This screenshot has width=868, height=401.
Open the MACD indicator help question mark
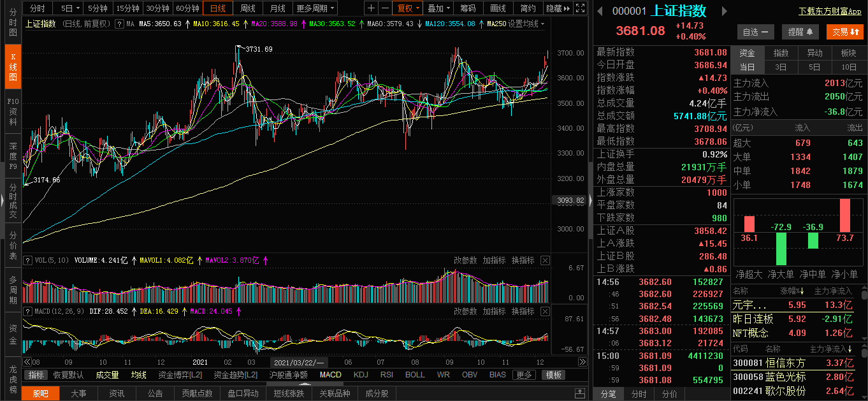click(27, 311)
